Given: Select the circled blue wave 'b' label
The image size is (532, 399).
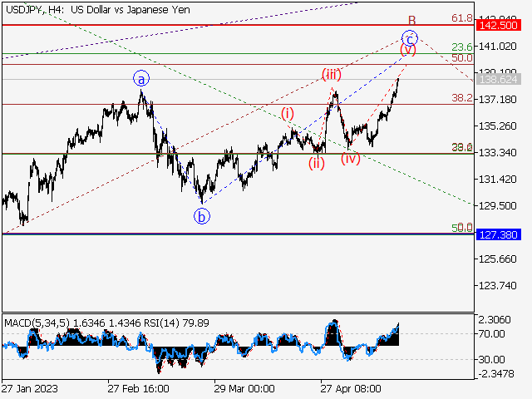Looking at the screenshot, I should (x=202, y=216).
